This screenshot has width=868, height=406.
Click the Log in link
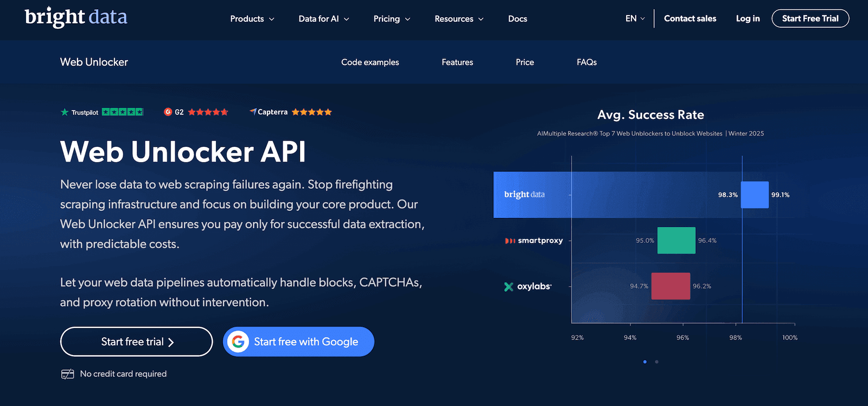point(748,18)
